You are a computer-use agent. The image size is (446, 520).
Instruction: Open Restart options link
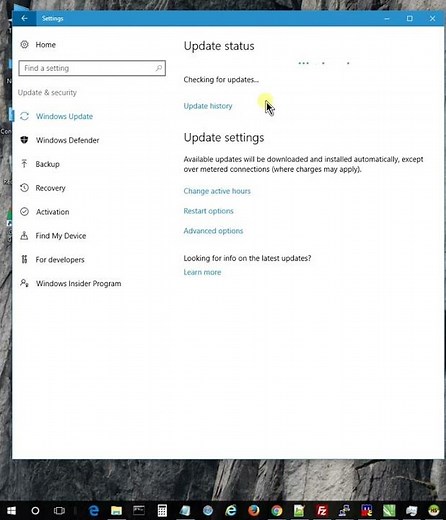coord(208,211)
